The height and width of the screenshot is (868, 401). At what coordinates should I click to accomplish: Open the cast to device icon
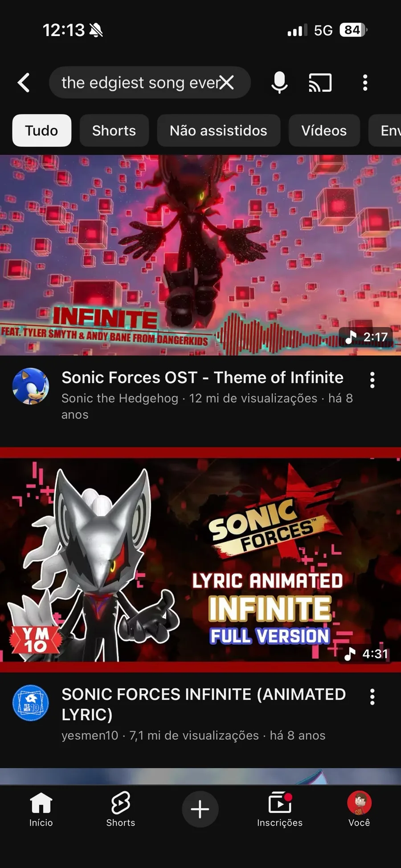320,83
